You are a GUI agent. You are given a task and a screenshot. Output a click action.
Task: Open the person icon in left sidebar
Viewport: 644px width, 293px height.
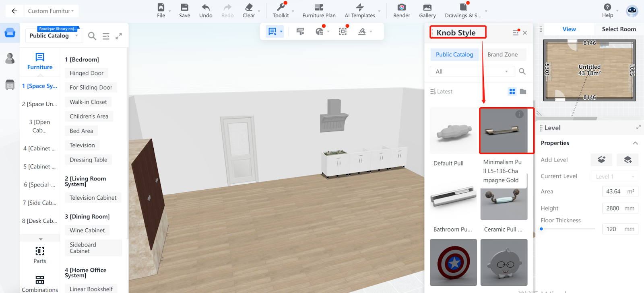(x=10, y=59)
